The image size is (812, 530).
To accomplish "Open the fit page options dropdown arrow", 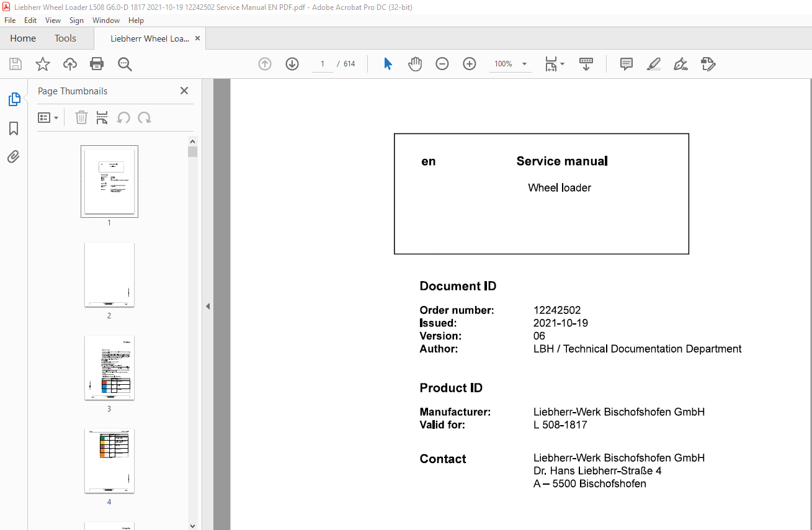I will pyautogui.click(x=563, y=64).
